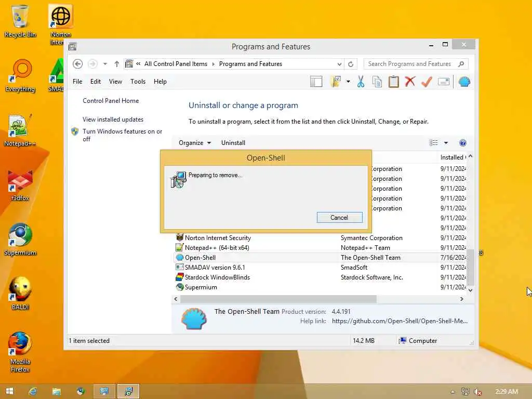
Task: Click the horizontal scrollbar right arrow
Action: coord(462,299)
